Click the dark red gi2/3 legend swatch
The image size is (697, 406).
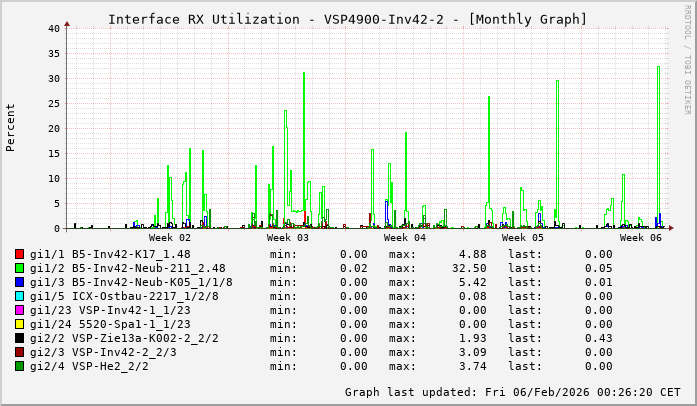(x=20, y=352)
